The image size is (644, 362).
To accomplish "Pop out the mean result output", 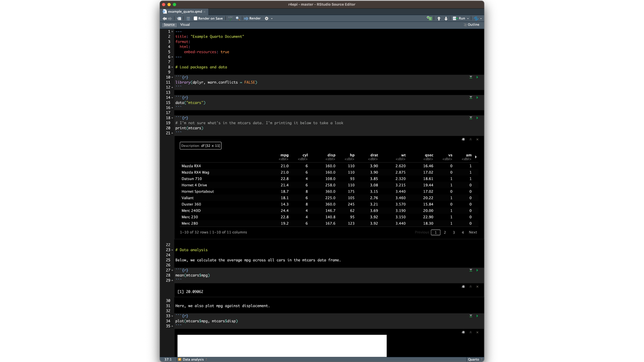I will coord(463,287).
